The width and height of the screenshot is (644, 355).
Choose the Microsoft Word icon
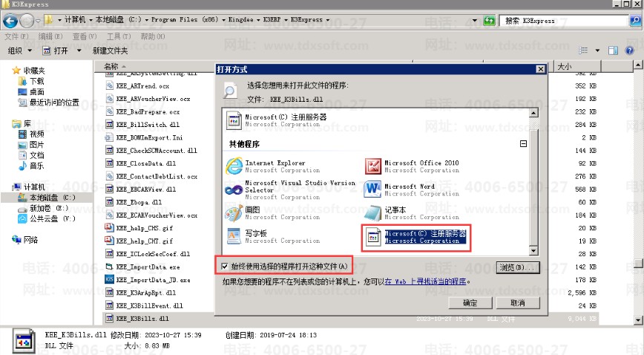[372, 189]
